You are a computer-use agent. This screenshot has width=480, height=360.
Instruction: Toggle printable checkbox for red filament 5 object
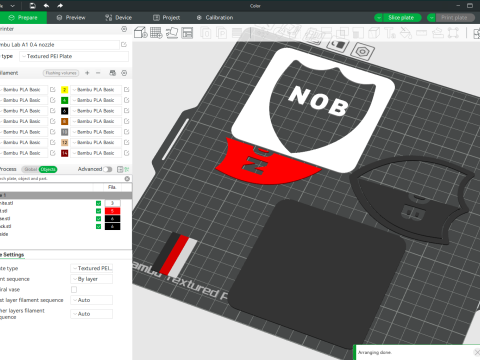[98, 211]
